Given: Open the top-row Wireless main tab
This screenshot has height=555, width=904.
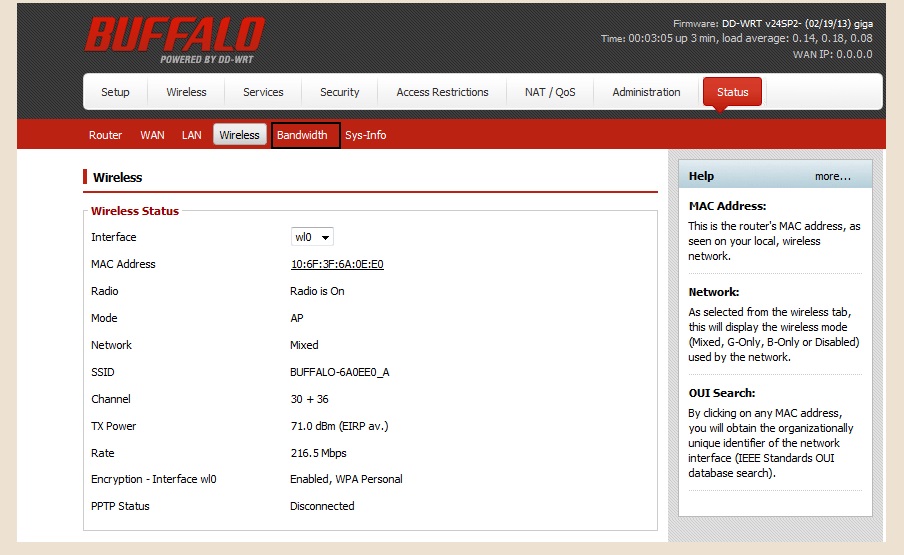Looking at the screenshot, I should coord(186,92).
